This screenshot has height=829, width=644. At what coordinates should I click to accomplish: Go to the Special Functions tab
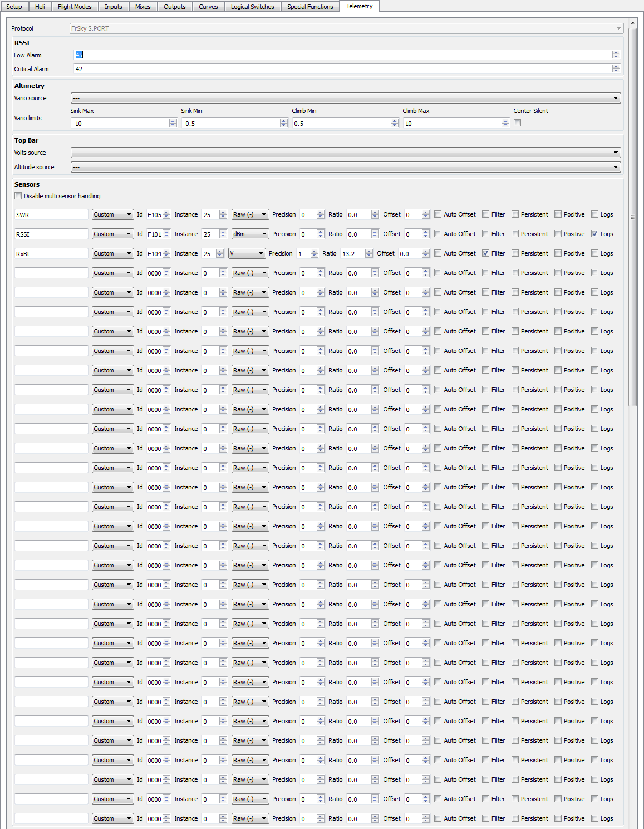pos(310,7)
